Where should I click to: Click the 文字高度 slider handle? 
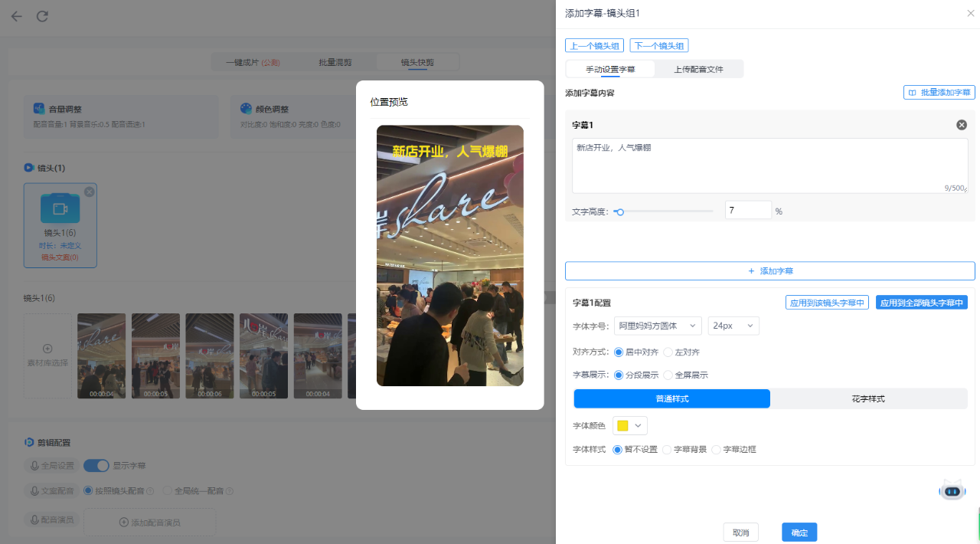point(620,212)
